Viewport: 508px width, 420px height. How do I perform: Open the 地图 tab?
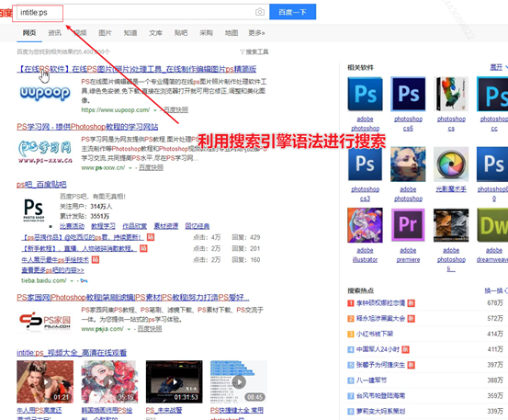coord(231,33)
